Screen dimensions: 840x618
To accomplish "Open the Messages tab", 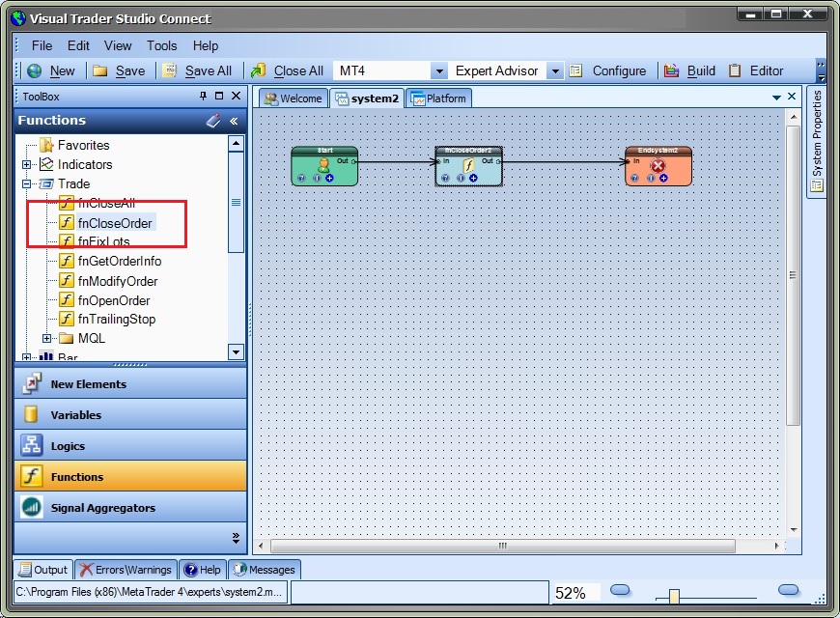I will coord(265,569).
